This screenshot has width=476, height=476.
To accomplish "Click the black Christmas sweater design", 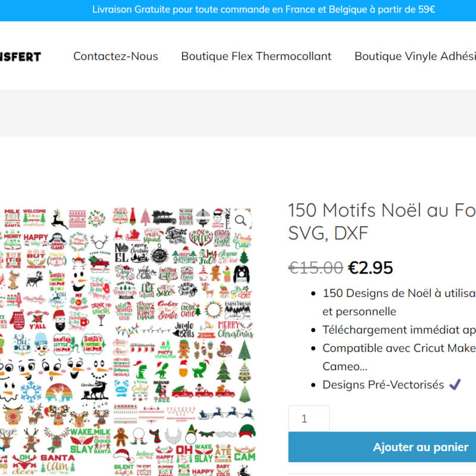I will pos(242,274).
